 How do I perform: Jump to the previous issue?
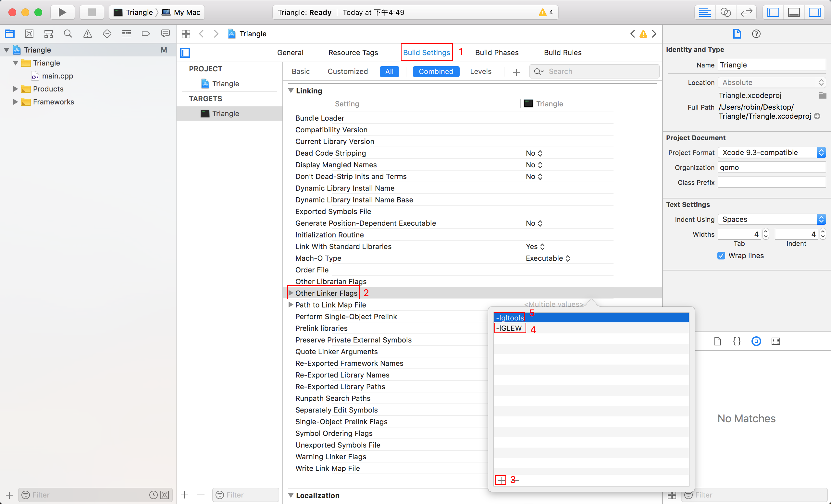click(x=632, y=34)
